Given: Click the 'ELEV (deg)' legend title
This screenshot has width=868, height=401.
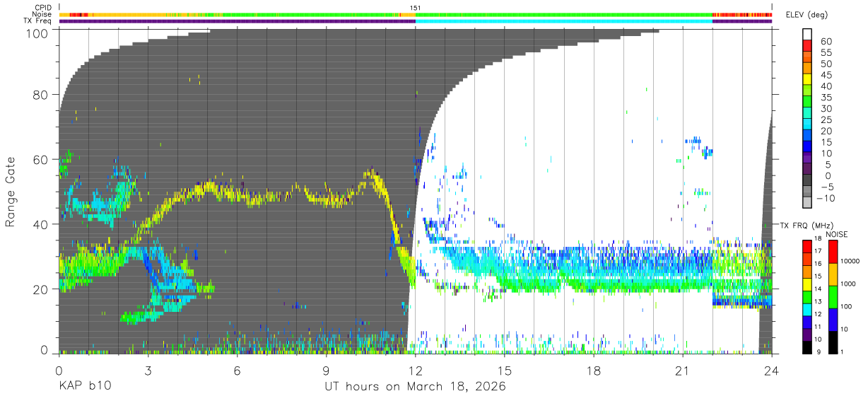Looking at the screenshot, I should (807, 15).
